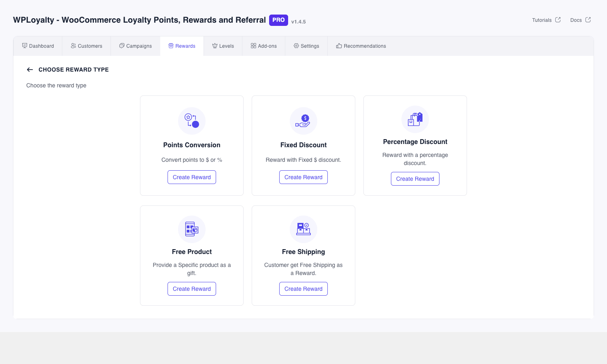Click the 'Choose the reward type' subtitle
The height and width of the screenshot is (364, 607).
tap(56, 85)
